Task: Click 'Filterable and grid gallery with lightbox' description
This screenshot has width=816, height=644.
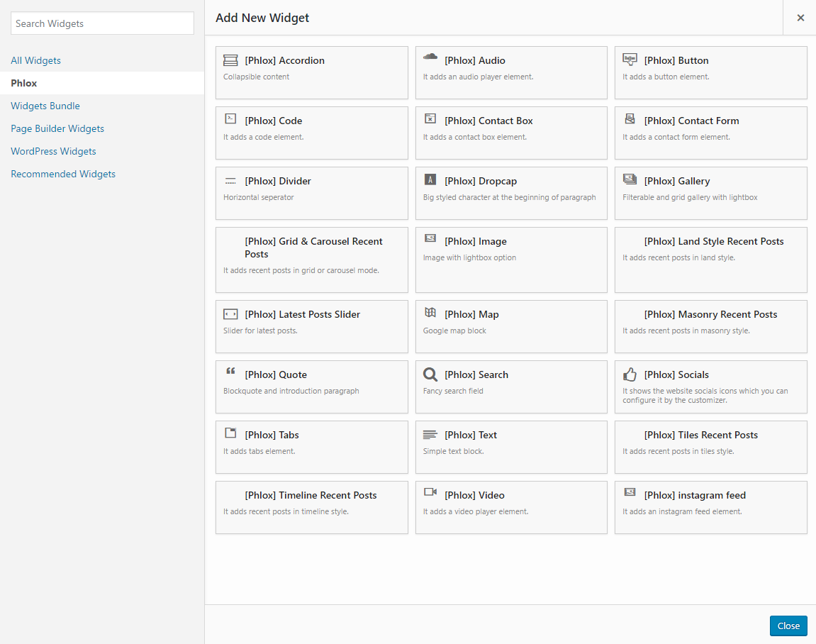Action: [690, 197]
